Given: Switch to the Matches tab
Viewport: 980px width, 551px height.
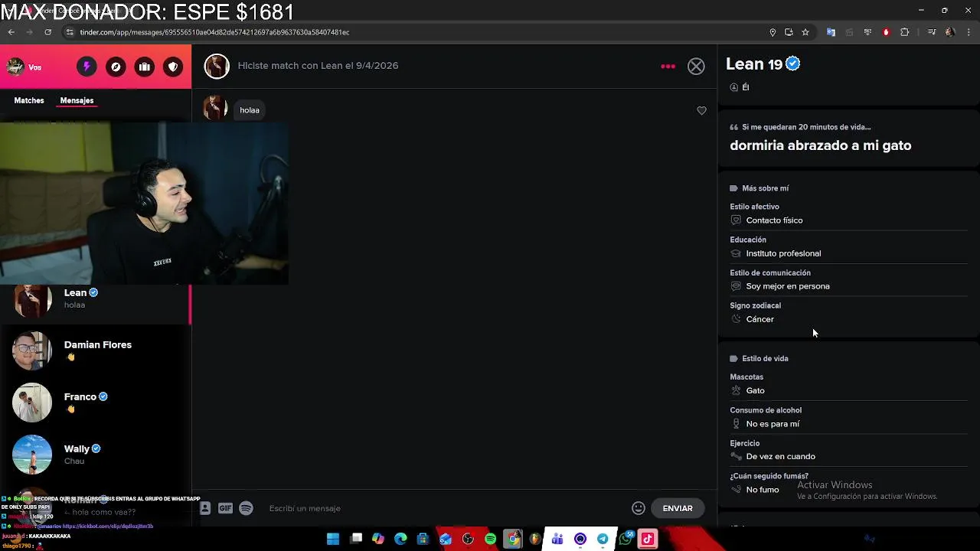Looking at the screenshot, I should (x=29, y=100).
